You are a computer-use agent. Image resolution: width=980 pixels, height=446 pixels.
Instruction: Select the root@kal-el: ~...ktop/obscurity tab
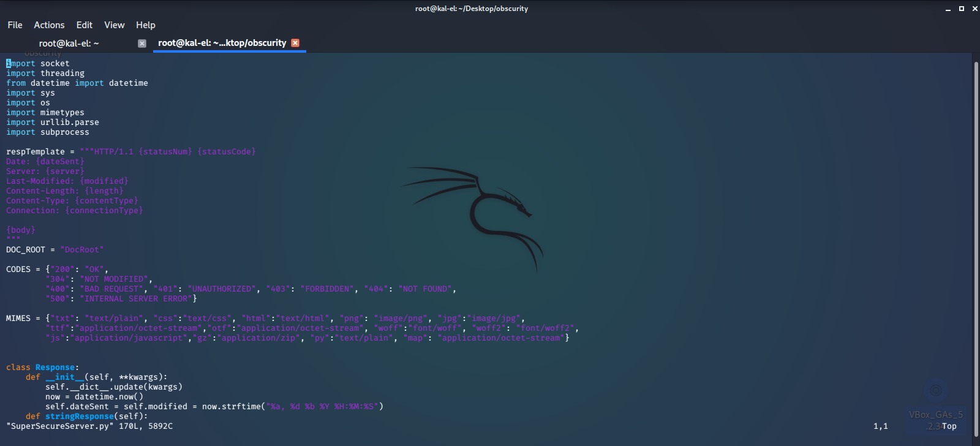click(222, 43)
